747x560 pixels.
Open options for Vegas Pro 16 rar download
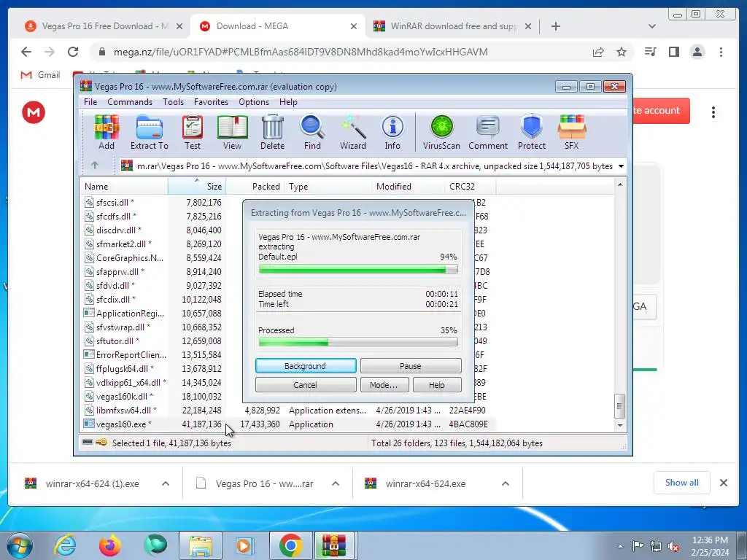pyautogui.click(x=336, y=484)
